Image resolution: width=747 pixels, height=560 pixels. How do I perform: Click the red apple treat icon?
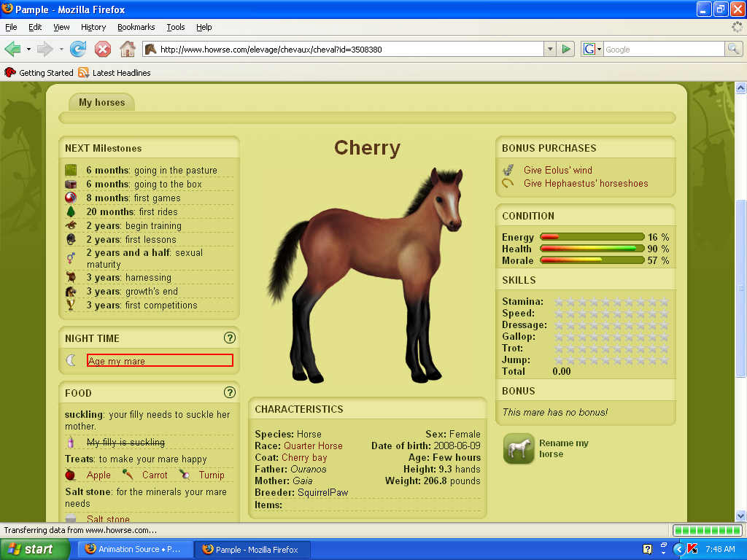point(70,475)
